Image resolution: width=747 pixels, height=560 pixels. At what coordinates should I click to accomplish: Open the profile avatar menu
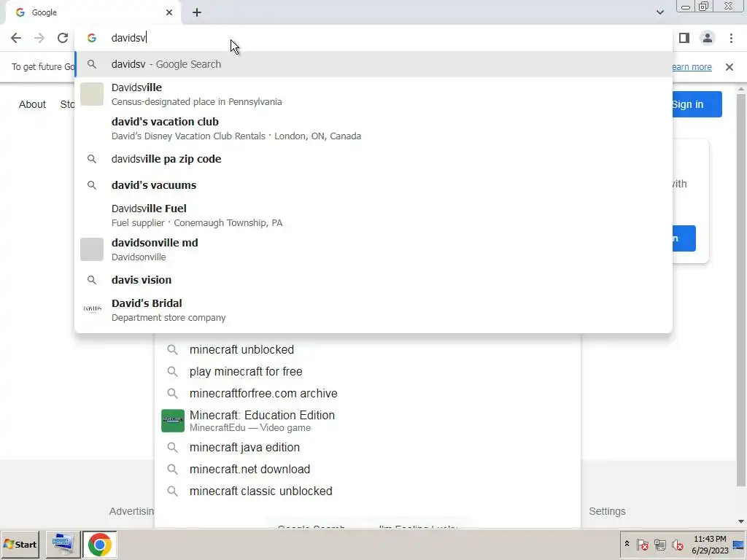coord(708,38)
